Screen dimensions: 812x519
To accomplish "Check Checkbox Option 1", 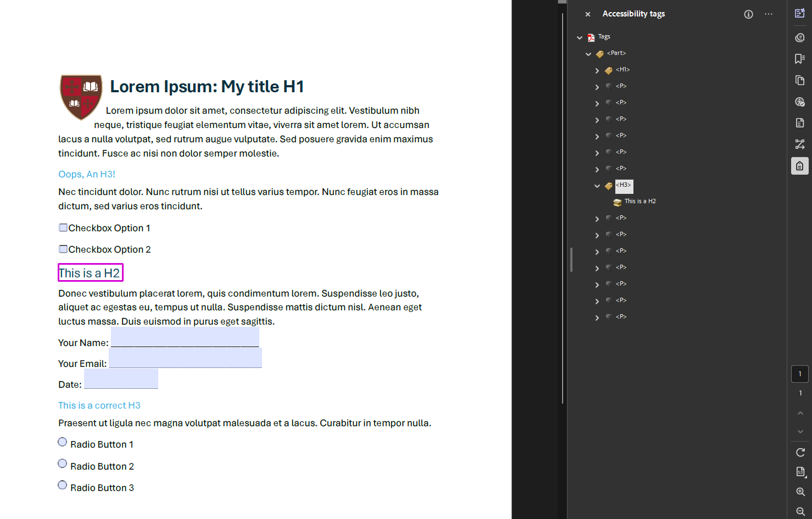I will point(63,228).
